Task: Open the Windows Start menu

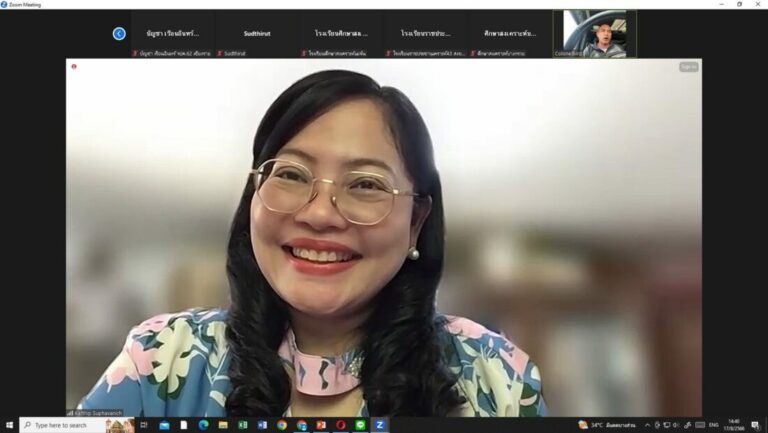Action: pyautogui.click(x=9, y=425)
